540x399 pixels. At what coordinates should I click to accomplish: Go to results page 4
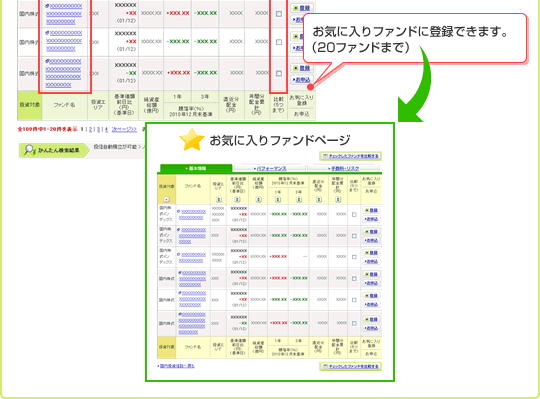tap(106, 129)
